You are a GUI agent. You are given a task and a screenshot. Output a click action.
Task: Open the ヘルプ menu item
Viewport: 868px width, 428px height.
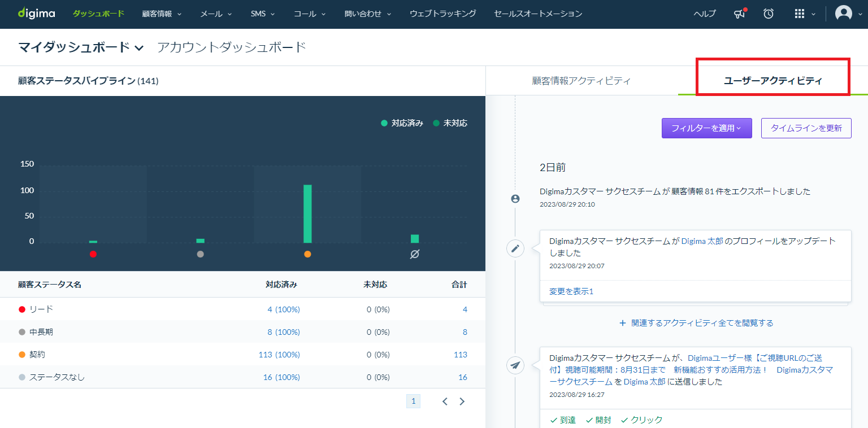point(705,14)
